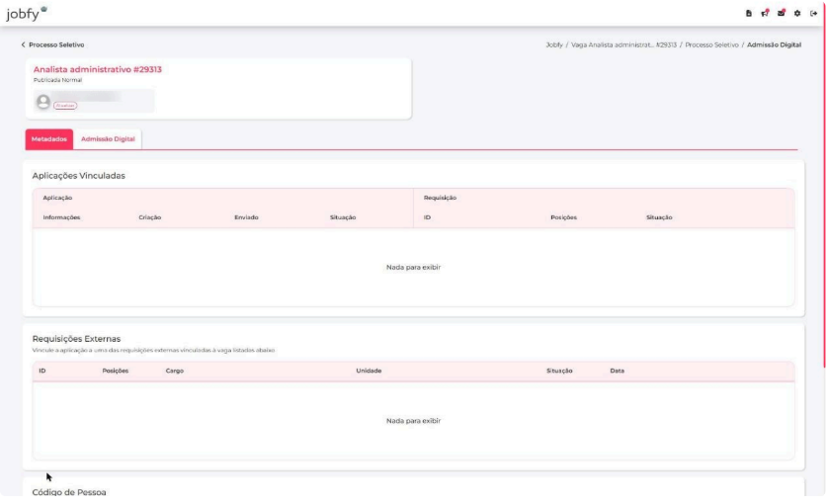Click Nada para exibir in Requisições Externas
Viewport: 827px width, 504px height.
tap(413, 421)
